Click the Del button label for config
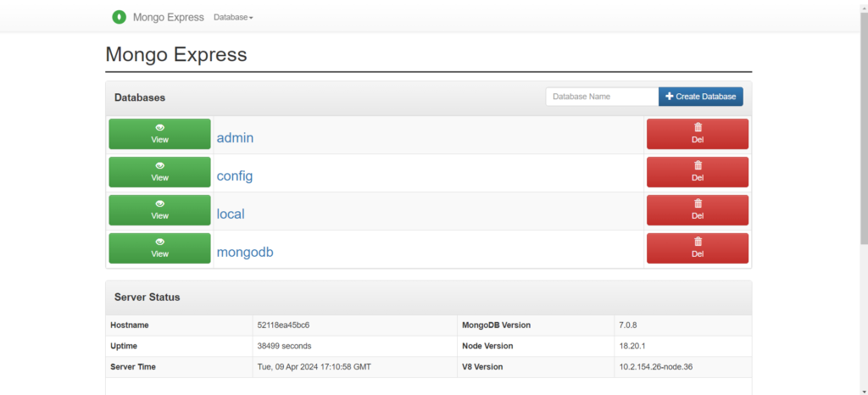 coord(698,178)
